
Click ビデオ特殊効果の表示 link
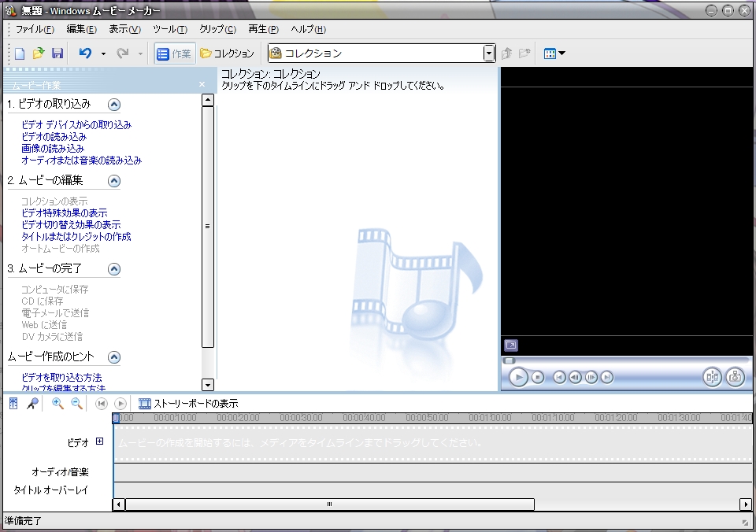(64, 213)
